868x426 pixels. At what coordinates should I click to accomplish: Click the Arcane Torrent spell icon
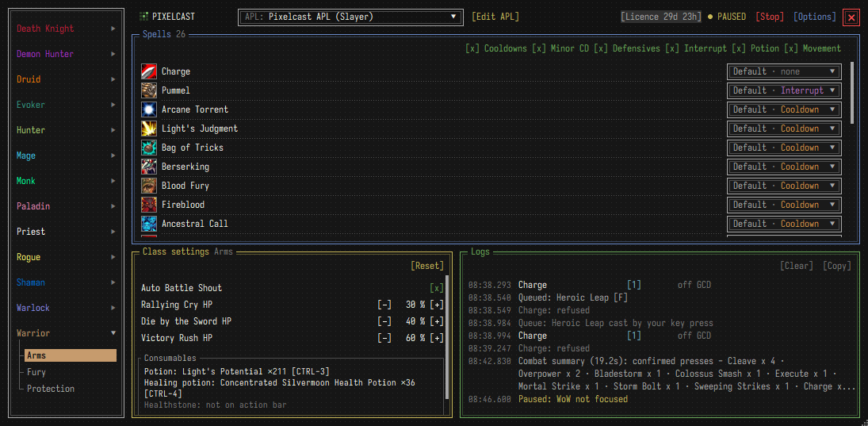pyautogui.click(x=149, y=109)
